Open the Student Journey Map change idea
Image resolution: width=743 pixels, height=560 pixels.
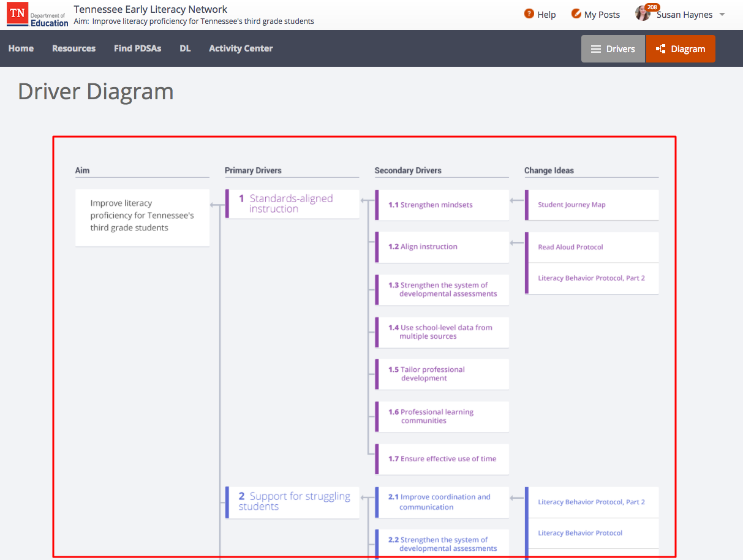pyautogui.click(x=592, y=205)
